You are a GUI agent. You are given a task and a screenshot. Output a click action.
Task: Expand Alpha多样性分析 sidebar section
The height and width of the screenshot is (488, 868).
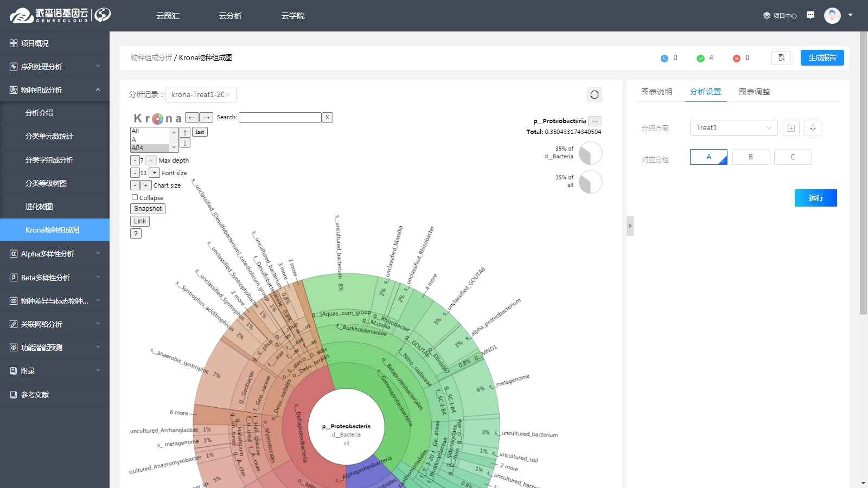(x=55, y=254)
